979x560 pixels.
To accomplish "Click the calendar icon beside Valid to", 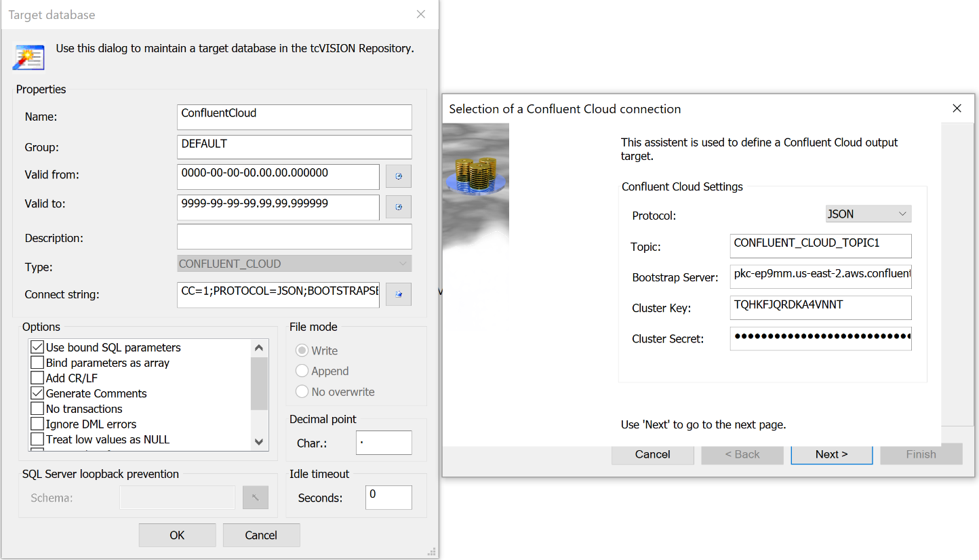I will click(x=399, y=207).
